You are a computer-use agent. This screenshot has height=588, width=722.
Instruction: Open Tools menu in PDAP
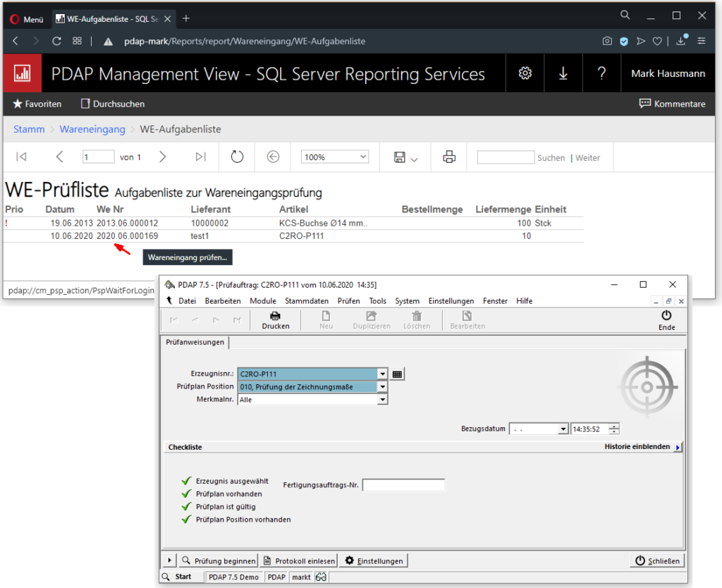pos(378,300)
